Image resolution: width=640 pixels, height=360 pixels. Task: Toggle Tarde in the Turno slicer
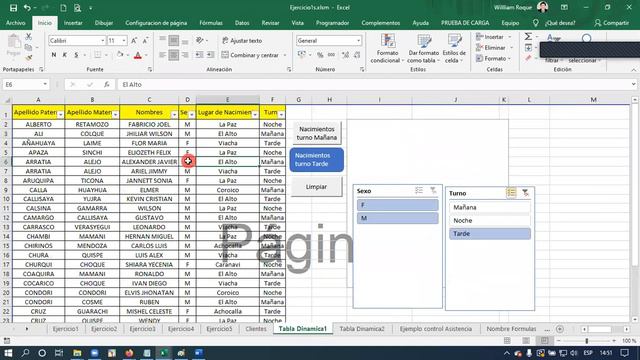pos(490,234)
